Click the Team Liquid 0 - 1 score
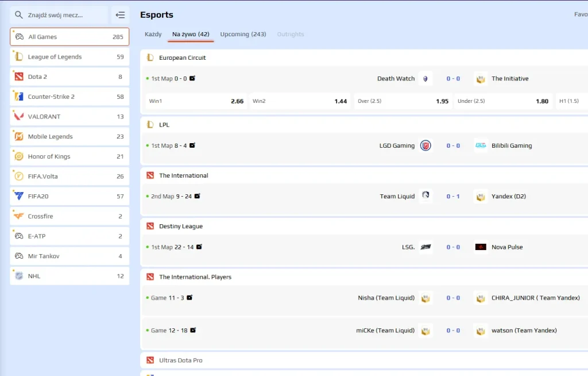This screenshot has height=376, width=588. coord(453,196)
